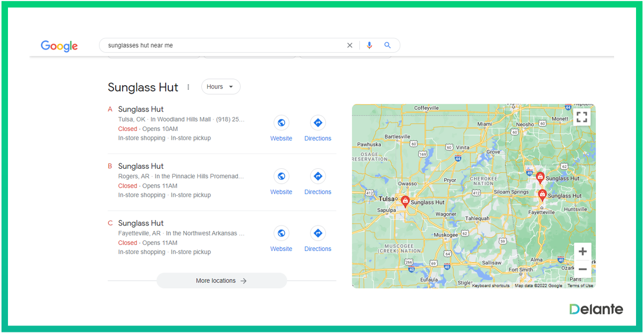Open website globe icon for Tulsa Sunglass Hut
Screen dimensions: 644x333
[x=281, y=122]
